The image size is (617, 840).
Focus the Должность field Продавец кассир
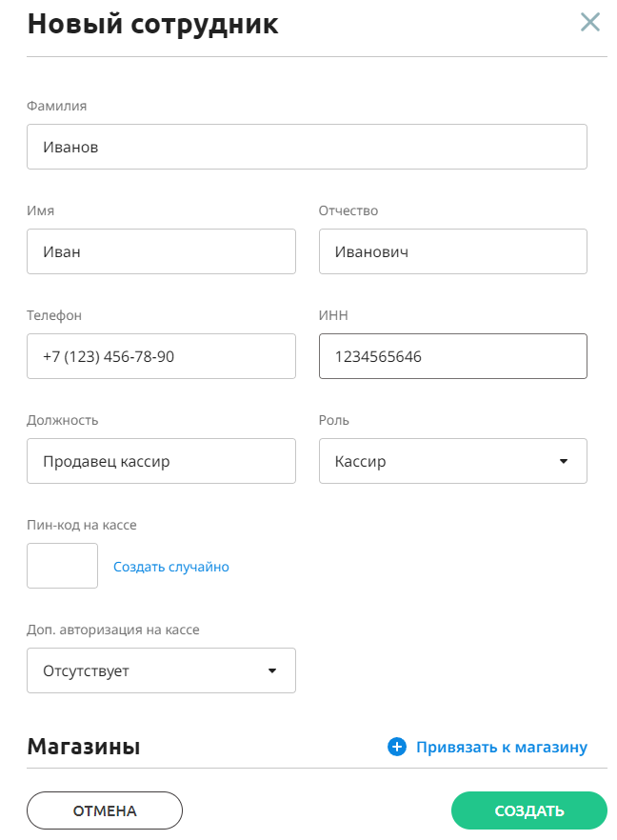pos(161,461)
